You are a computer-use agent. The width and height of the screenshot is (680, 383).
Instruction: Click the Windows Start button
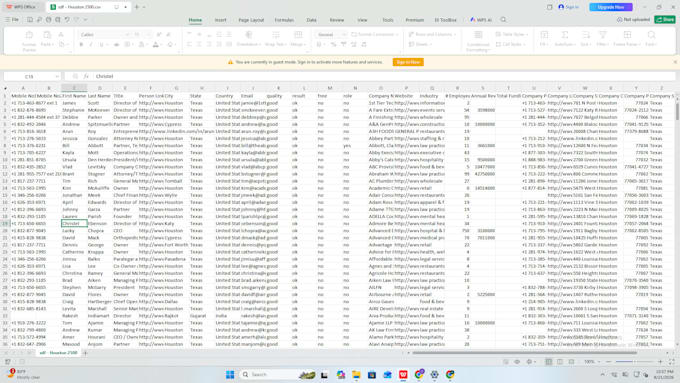[230, 374]
